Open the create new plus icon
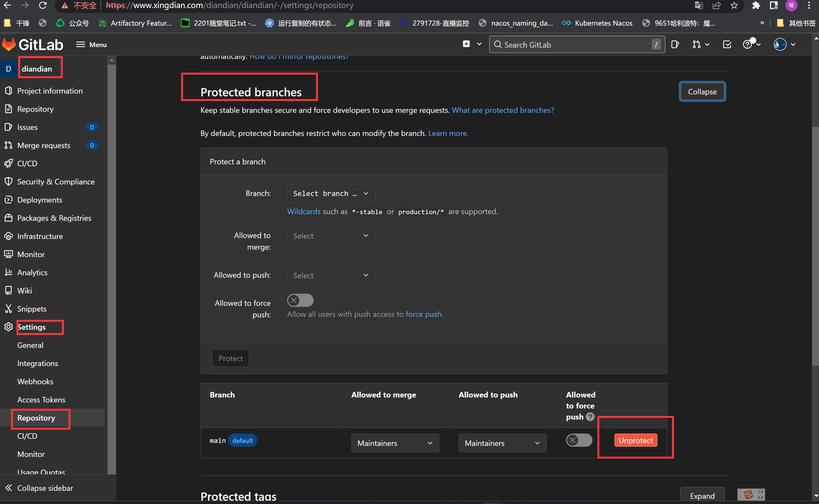Viewport: 819px width, 504px height. 466,44
